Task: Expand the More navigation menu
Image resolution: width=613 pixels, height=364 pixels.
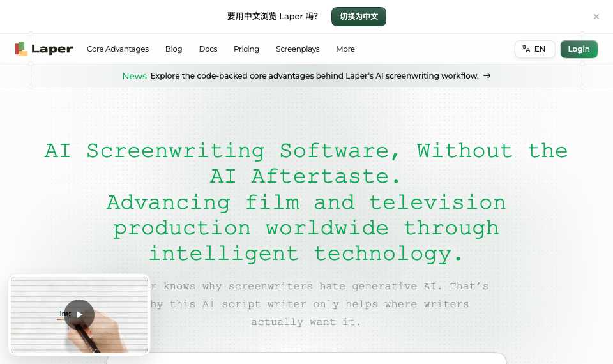Action: [345, 49]
